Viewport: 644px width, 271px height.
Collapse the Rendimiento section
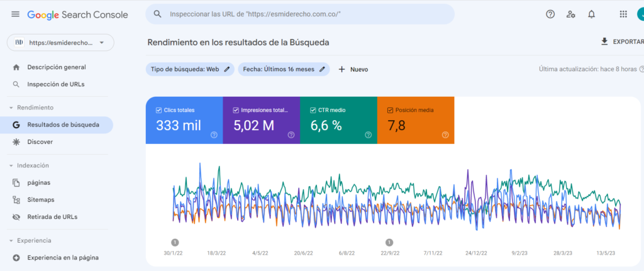click(x=11, y=108)
